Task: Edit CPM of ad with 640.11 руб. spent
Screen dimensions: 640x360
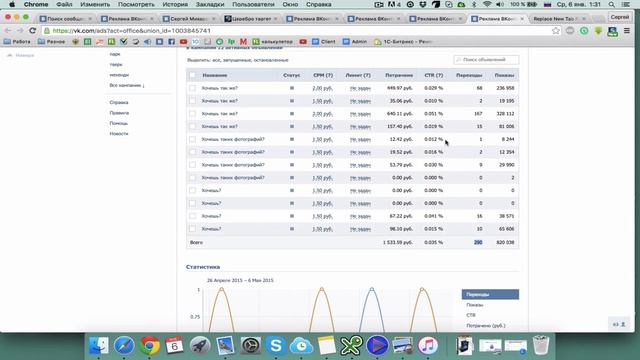Action: [x=322, y=114]
